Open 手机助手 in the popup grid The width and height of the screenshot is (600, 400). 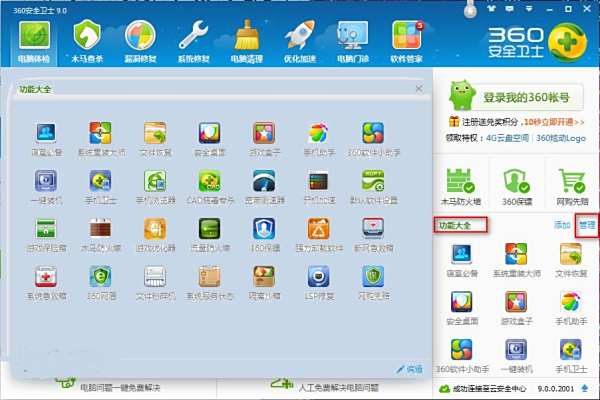click(x=319, y=139)
